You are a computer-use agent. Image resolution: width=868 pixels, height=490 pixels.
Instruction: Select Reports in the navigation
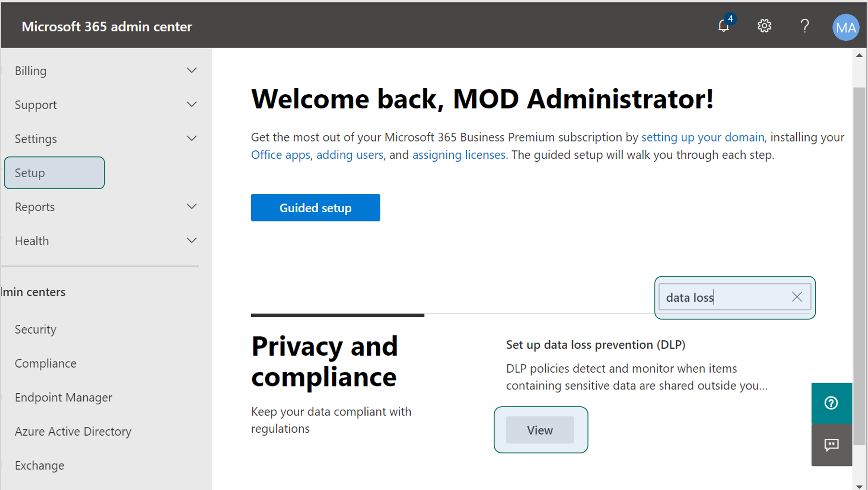click(x=35, y=206)
